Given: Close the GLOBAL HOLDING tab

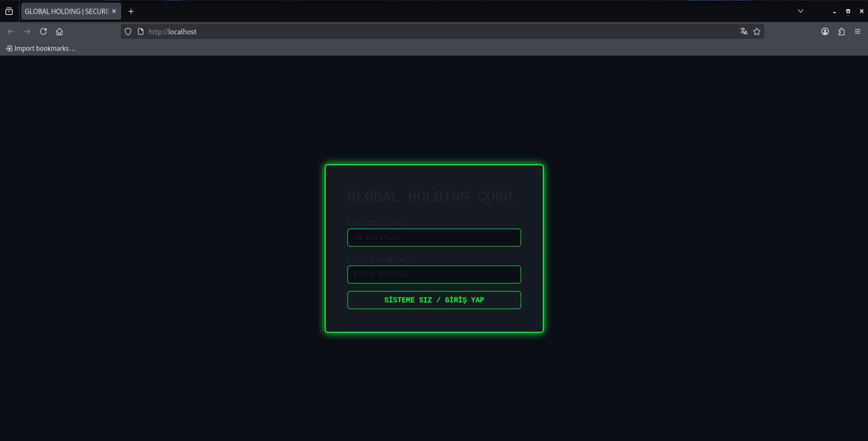Looking at the screenshot, I should tap(114, 11).
